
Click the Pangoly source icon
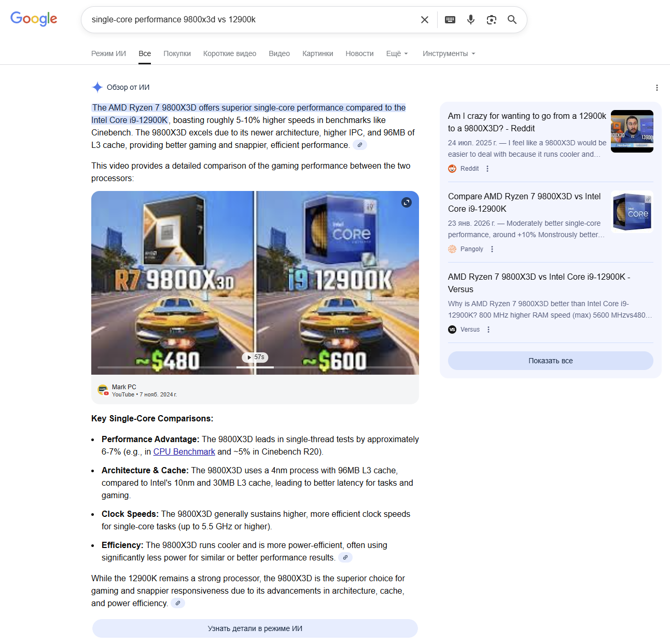(452, 249)
